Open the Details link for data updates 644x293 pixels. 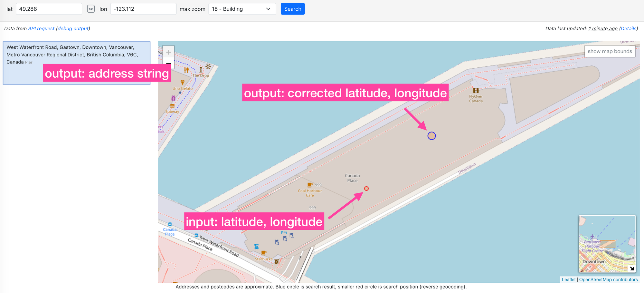click(628, 28)
